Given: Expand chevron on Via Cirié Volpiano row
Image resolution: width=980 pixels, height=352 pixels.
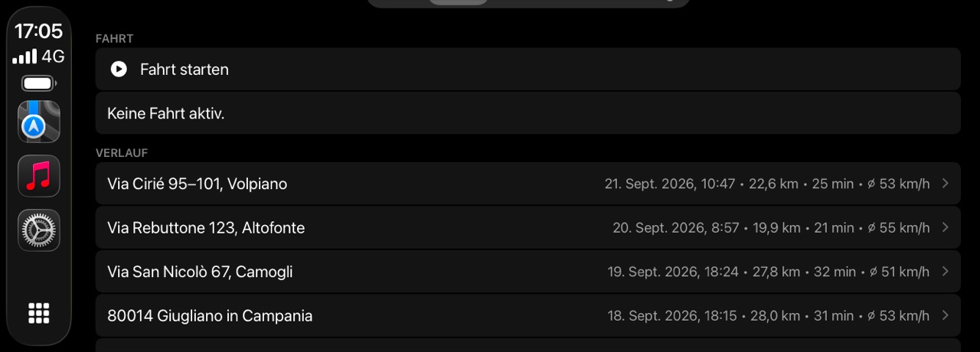Looking at the screenshot, I should (946, 184).
